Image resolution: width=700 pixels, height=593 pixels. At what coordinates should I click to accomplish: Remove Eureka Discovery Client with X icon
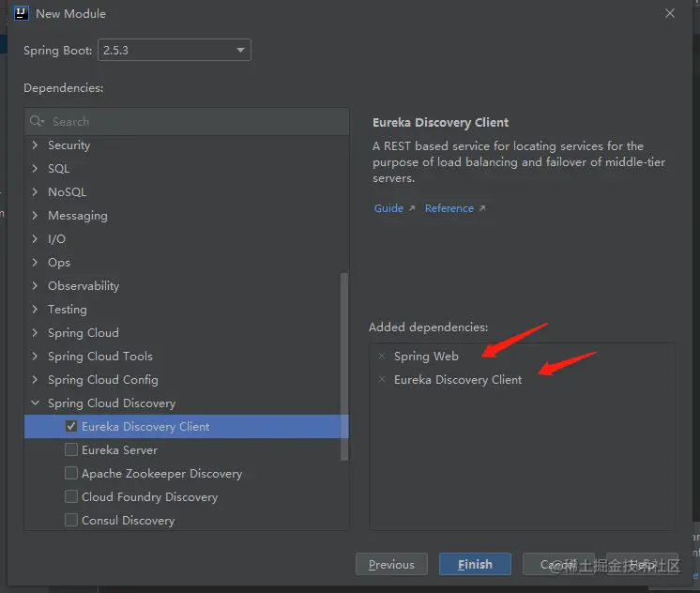(x=382, y=380)
